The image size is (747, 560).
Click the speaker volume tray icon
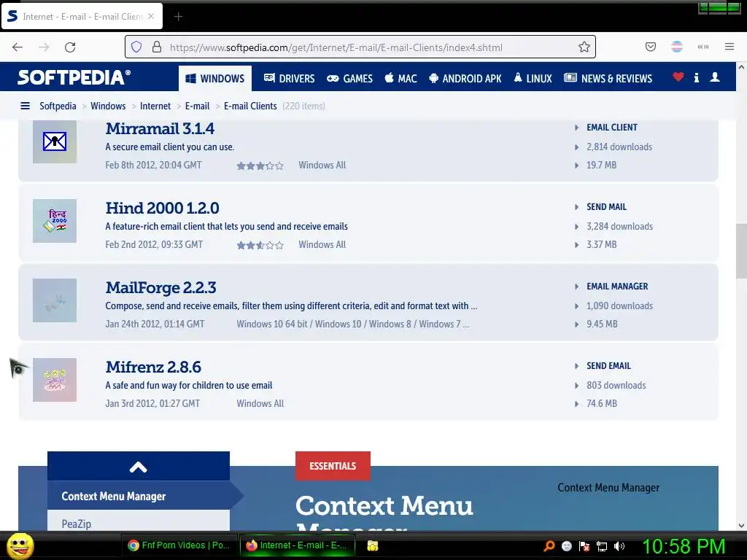pos(619,546)
